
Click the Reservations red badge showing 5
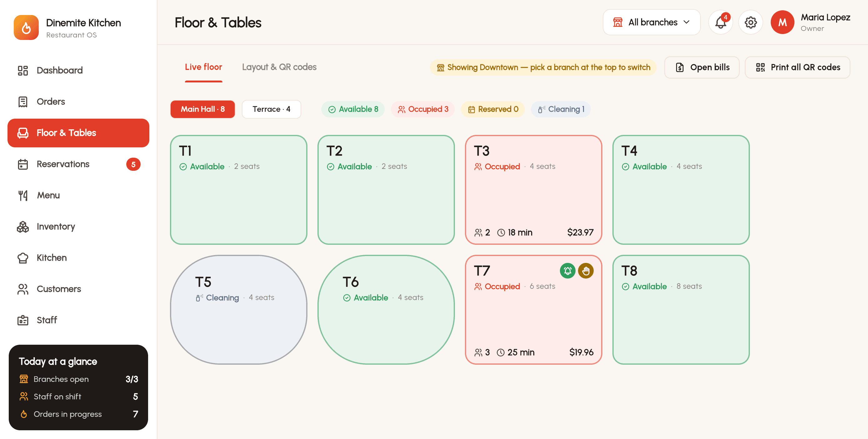133,164
